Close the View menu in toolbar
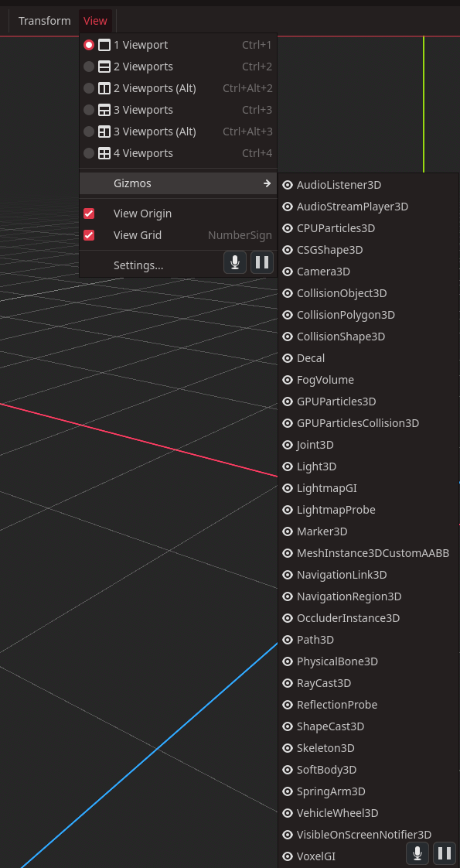 pos(95,21)
